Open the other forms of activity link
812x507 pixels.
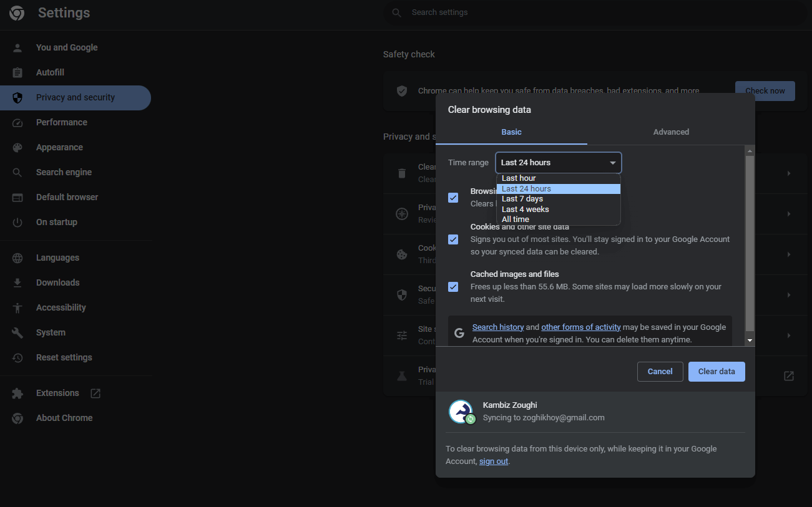point(580,327)
